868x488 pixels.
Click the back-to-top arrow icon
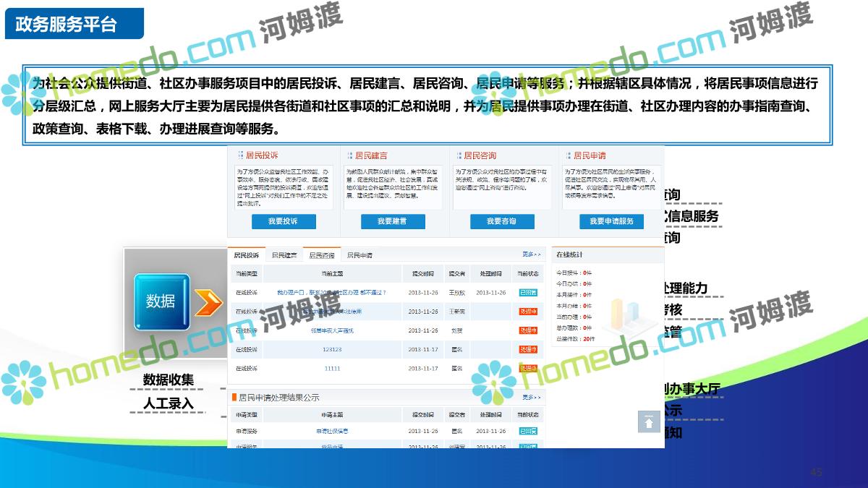pos(649,421)
